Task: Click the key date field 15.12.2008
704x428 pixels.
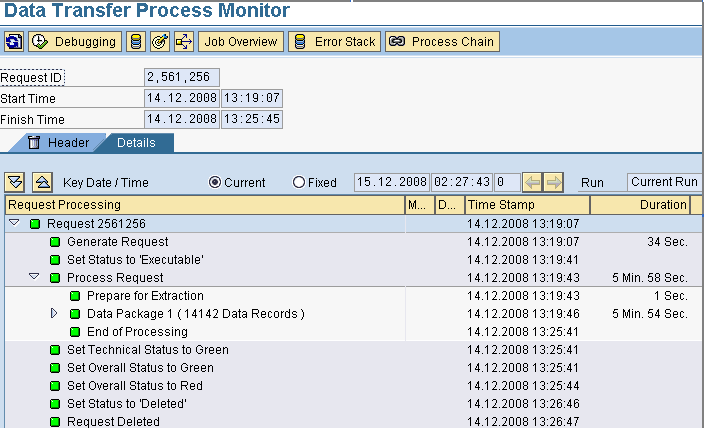Action: [x=392, y=182]
